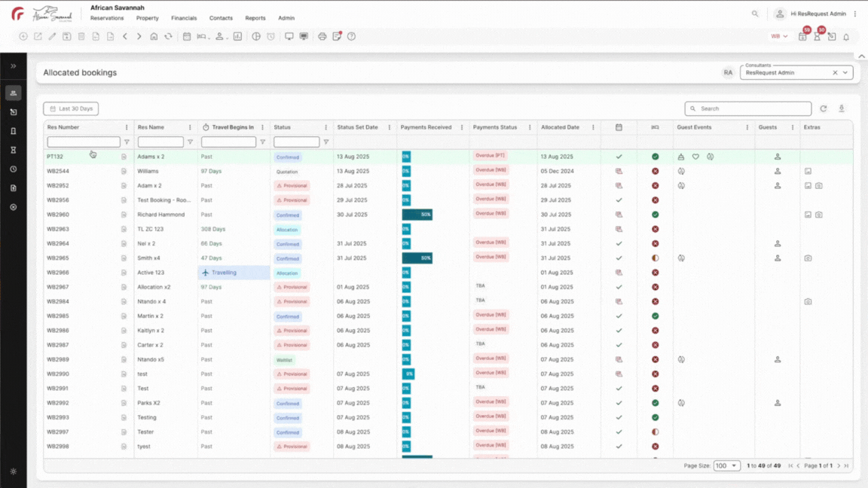Click the red cross status circle for WB2544

click(656, 172)
